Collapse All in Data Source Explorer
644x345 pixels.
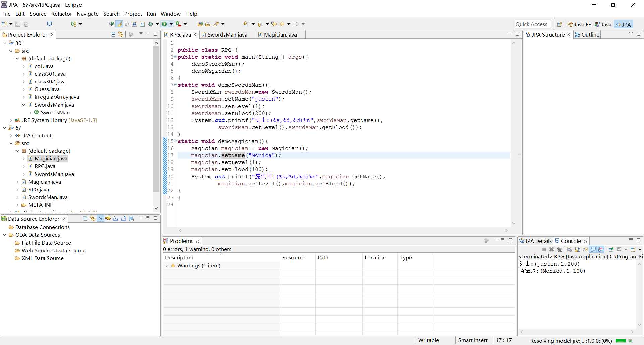[85, 218]
